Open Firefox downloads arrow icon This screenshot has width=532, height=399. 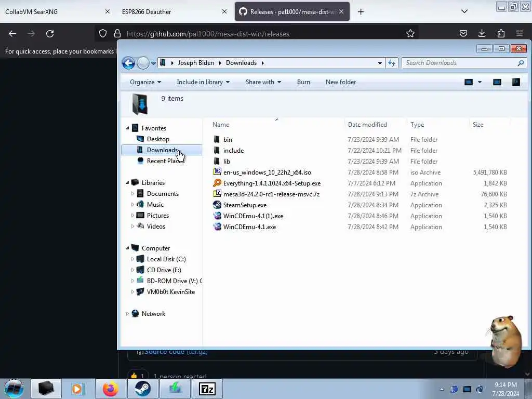[x=482, y=33]
